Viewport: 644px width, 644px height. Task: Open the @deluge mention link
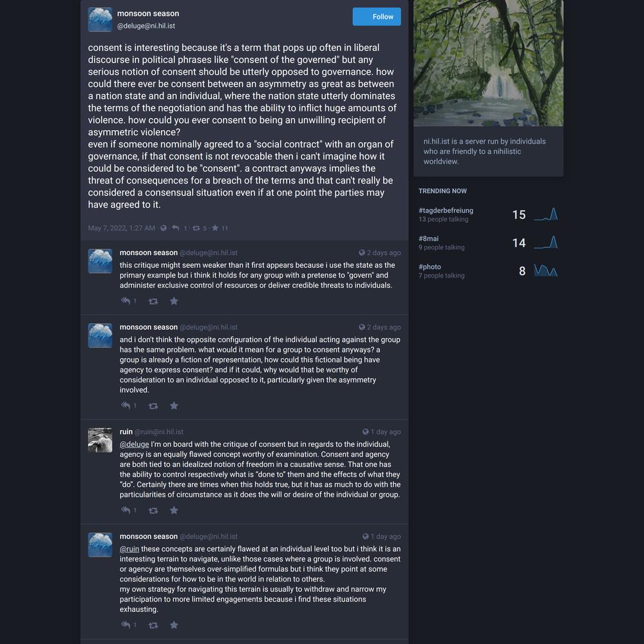[135, 444]
